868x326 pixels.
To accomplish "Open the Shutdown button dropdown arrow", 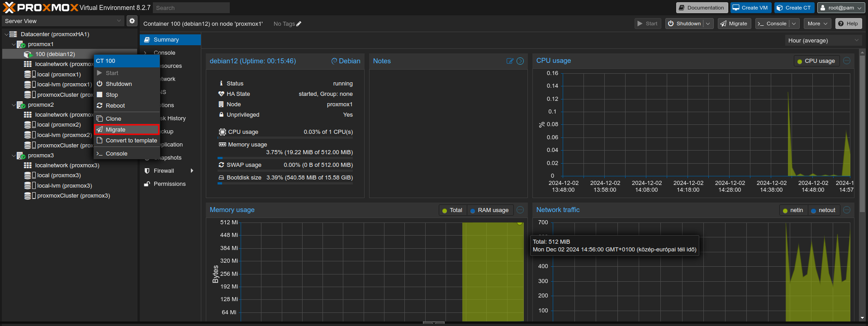I will point(708,24).
